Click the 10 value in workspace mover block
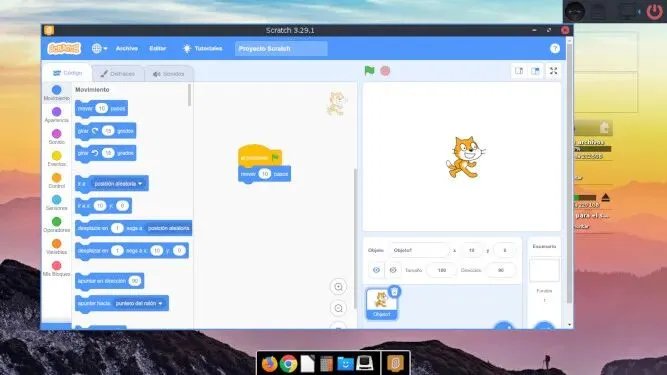 (265, 174)
